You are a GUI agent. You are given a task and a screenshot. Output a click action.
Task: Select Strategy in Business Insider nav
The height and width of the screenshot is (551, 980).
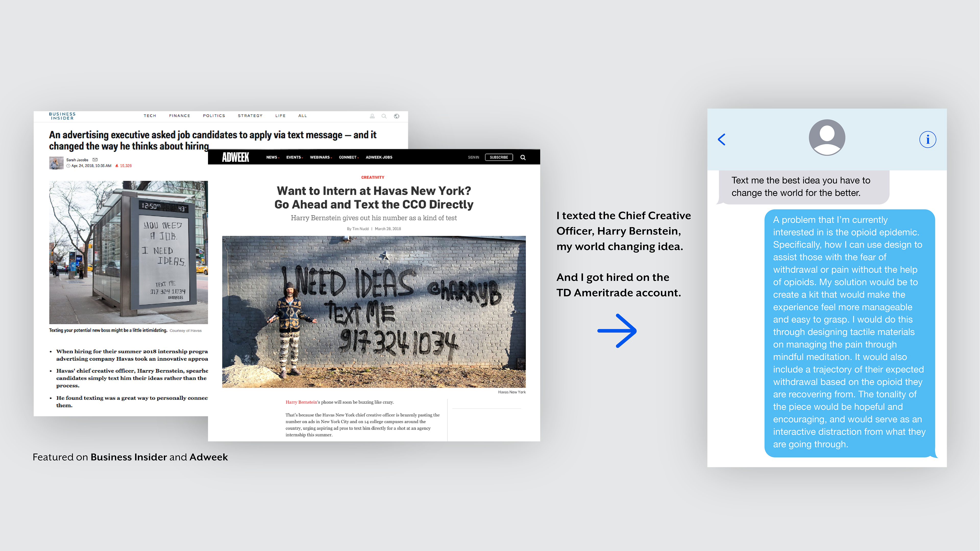point(250,116)
